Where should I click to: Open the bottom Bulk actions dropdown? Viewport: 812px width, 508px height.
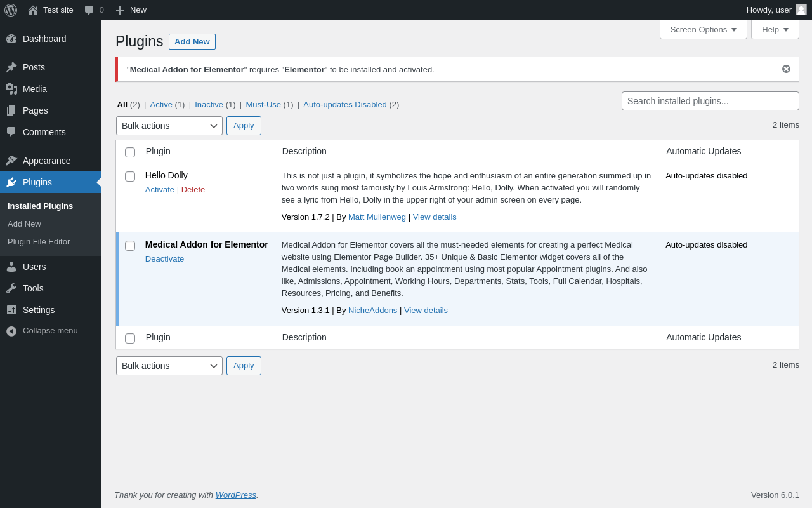tap(169, 366)
